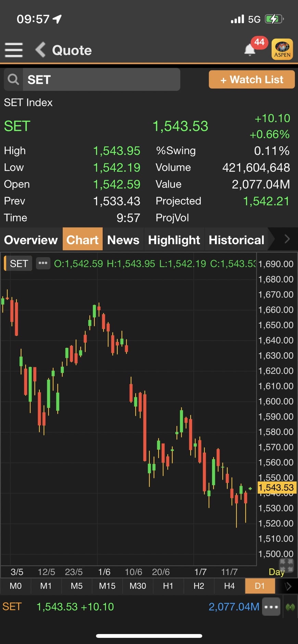Screen dimensions: 298x644
Task: Open the hamburger menu
Action: (14, 50)
